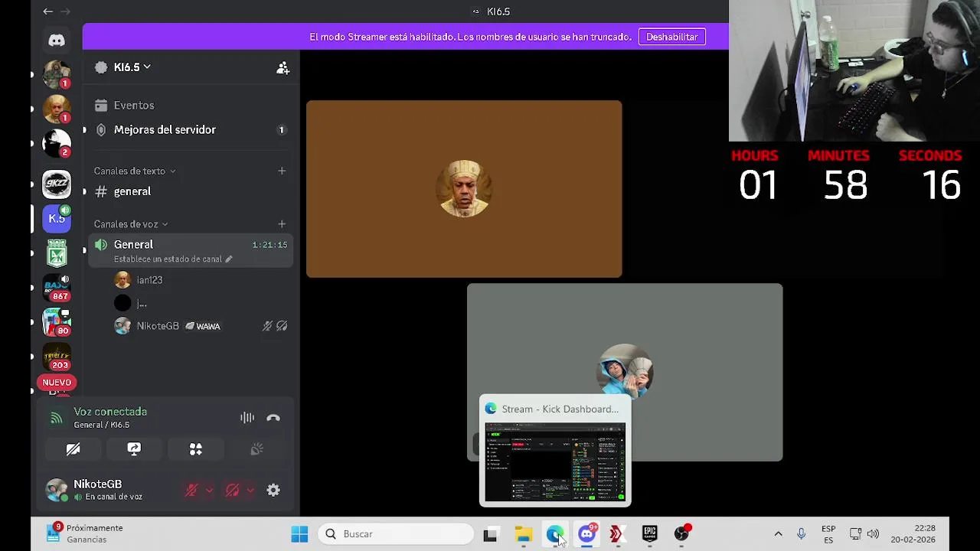Click the Discord taskbar icon
The height and width of the screenshot is (551, 980).
click(587, 534)
